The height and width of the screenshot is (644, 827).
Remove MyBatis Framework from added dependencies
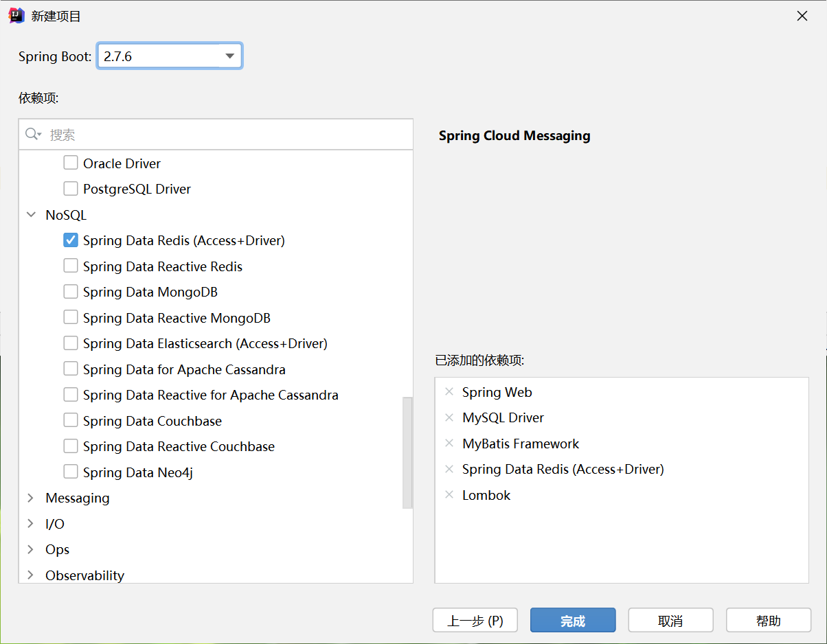449,444
